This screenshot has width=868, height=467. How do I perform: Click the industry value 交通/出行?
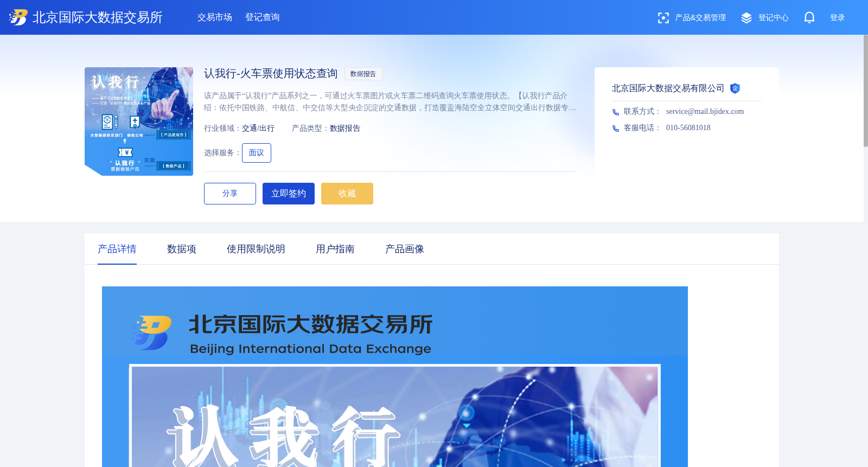pyautogui.click(x=258, y=129)
